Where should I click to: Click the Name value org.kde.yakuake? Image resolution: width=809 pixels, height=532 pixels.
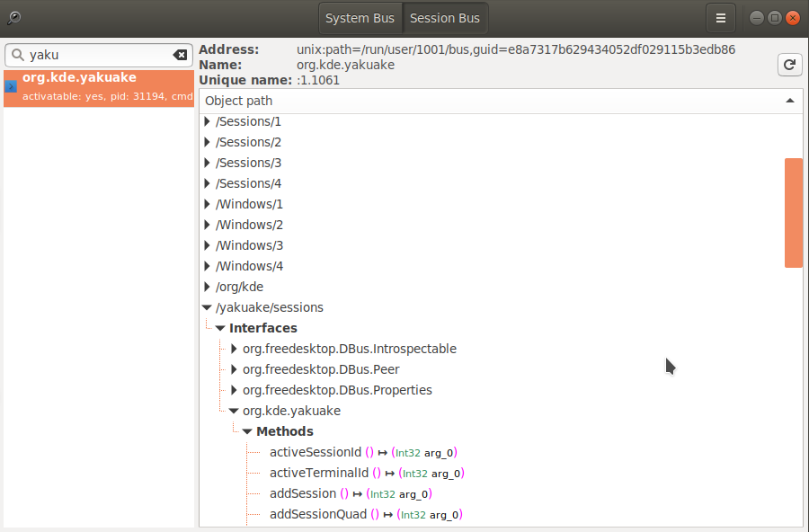tap(346, 65)
